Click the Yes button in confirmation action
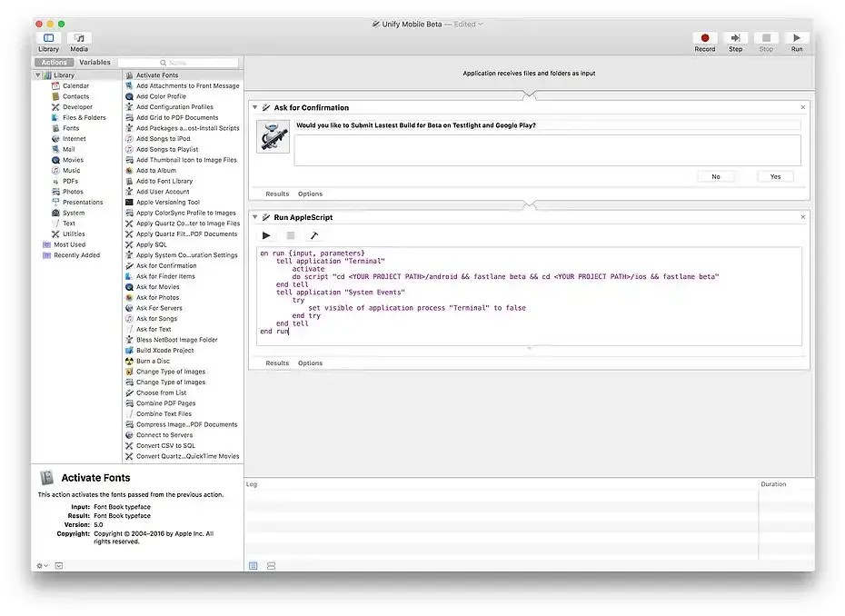 (x=774, y=176)
